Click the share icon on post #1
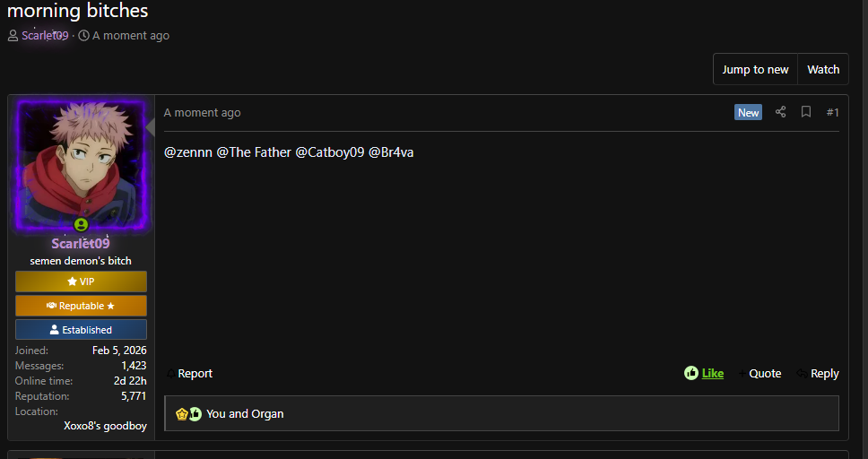 point(780,112)
